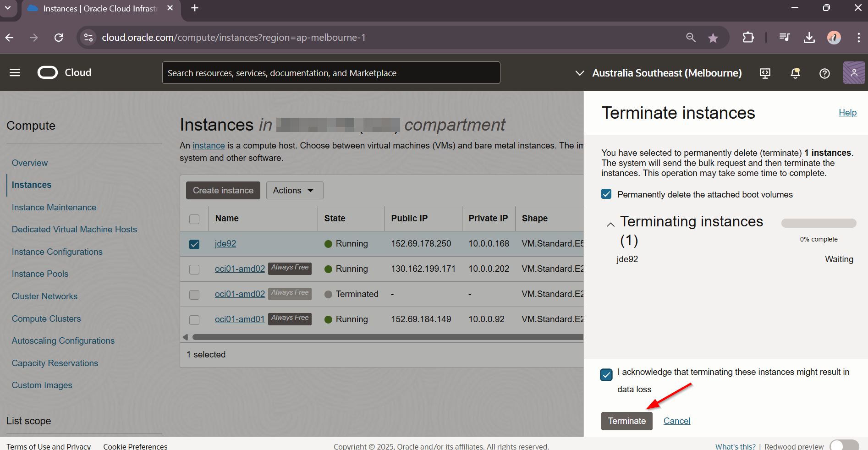Click the horizontal scrollbar under instances table
The image size is (868, 450).
tap(385, 337)
